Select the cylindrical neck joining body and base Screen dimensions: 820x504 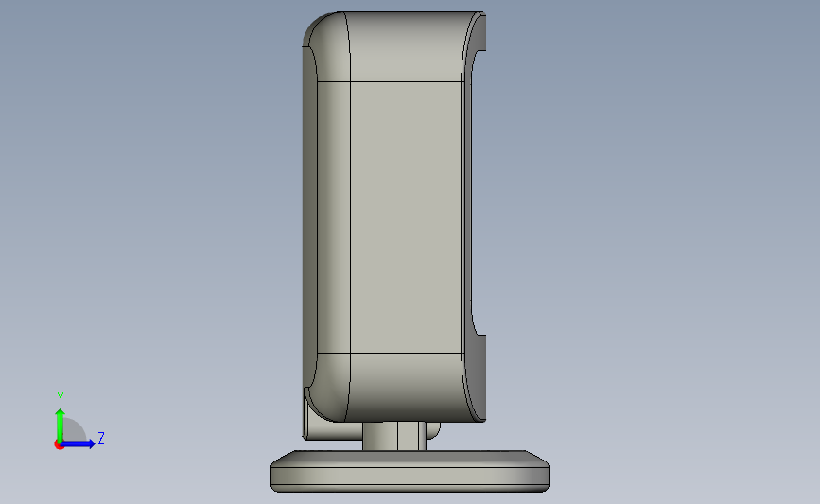pos(393,436)
